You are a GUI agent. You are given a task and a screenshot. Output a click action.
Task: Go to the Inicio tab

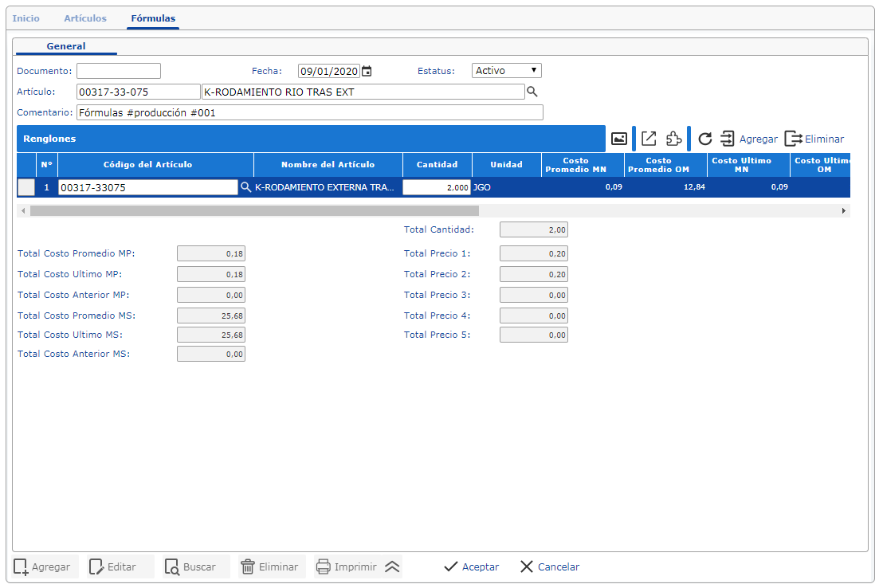[x=26, y=18]
